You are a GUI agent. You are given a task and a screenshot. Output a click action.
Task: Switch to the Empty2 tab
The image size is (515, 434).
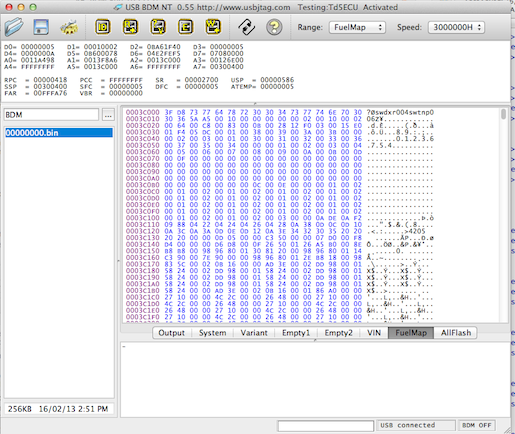[339, 333]
